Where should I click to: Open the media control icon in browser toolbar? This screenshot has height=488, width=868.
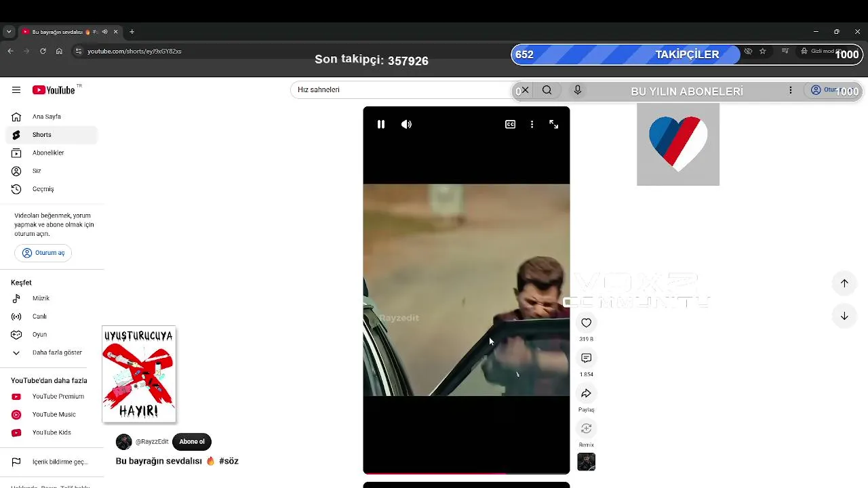(785, 51)
